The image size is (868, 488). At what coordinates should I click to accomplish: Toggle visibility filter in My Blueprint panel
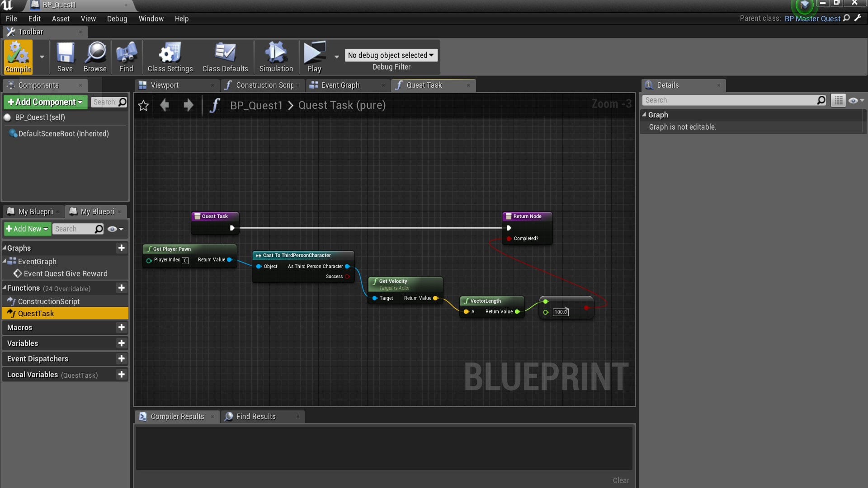[112, 229]
